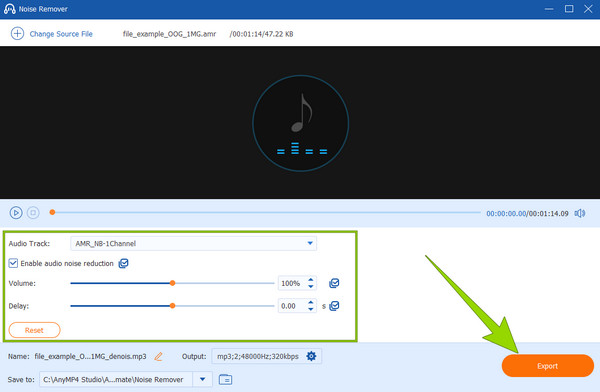
Task: Edit output name with the pencil icon
Action: click(x=158, y=356)
